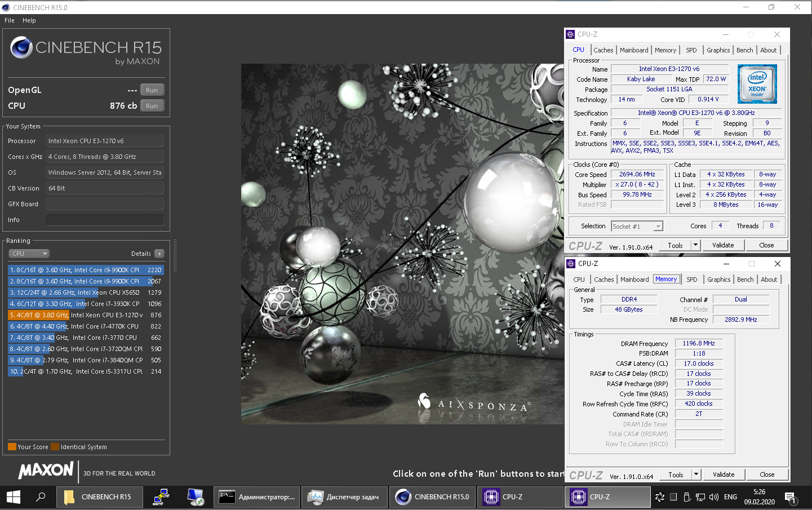Switch to Caches tab in lower CPU-Z window
Image resolution: width=812 pixels, height=510 pixels.
coord(604,280)
